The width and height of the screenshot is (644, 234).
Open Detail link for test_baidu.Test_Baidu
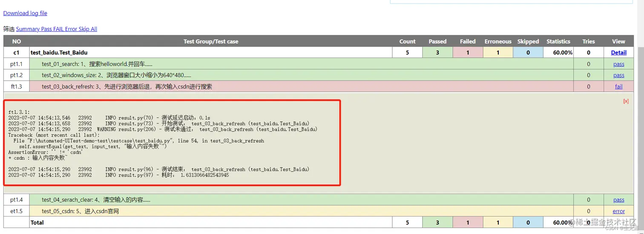coord(618,53)
